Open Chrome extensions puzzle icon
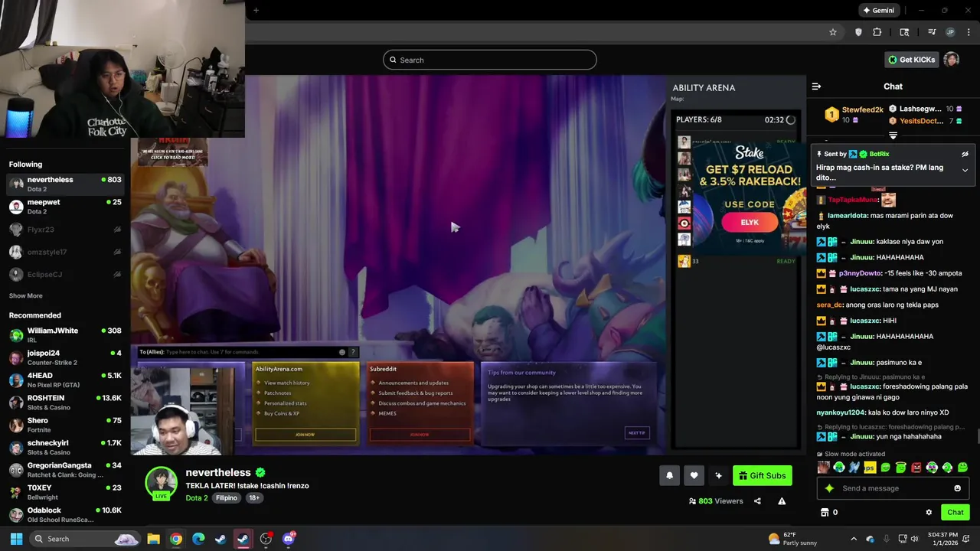This screenshot has height=551, width=980. click(877, 32)
